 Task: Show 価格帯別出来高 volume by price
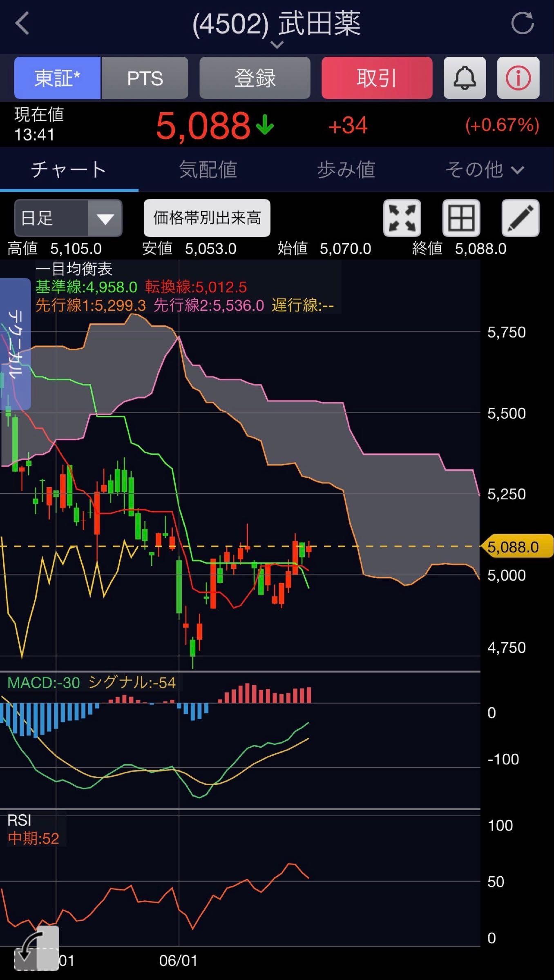207,218
